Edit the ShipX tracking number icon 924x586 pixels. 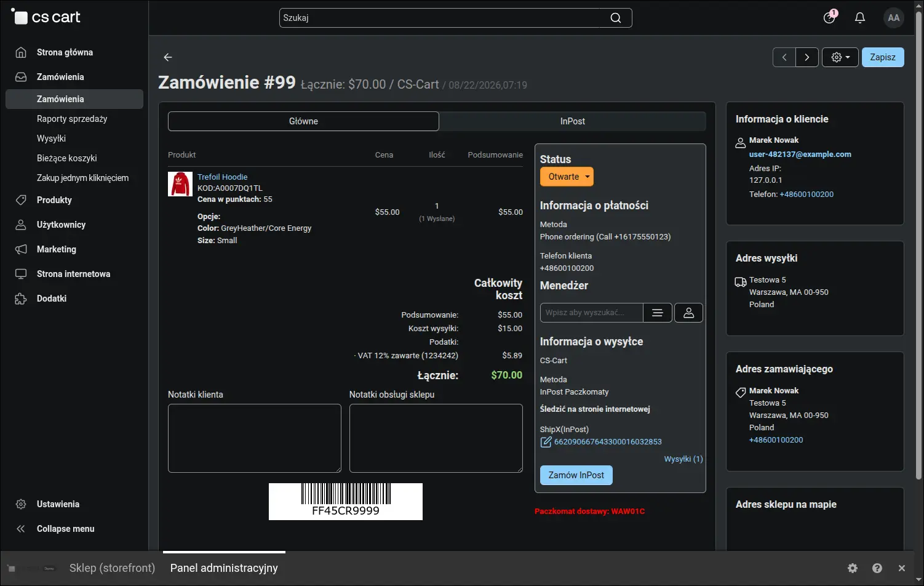click(x=546, y=441)
